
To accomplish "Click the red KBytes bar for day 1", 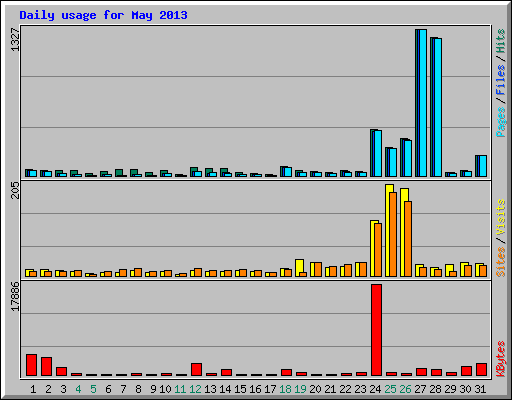I will point(31,365).
